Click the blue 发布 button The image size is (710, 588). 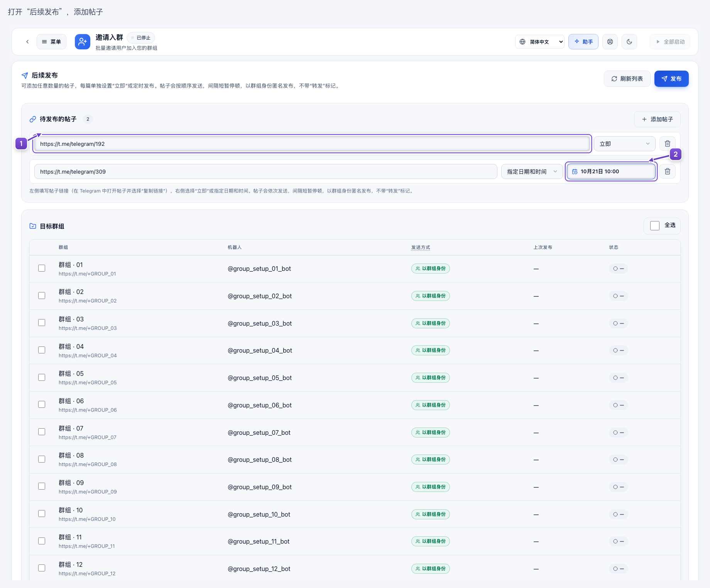pyautogui.click(x=671, y=79)
